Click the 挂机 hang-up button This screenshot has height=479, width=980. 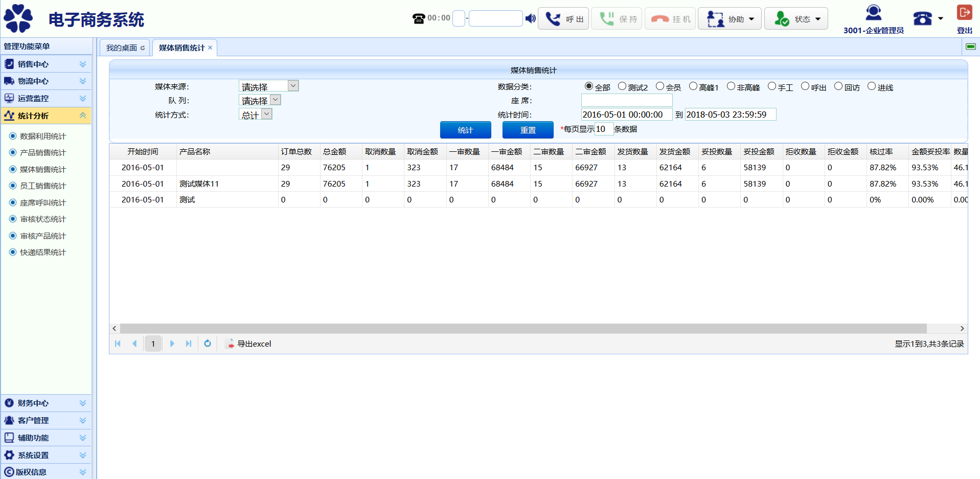click(x=670, y=19)
